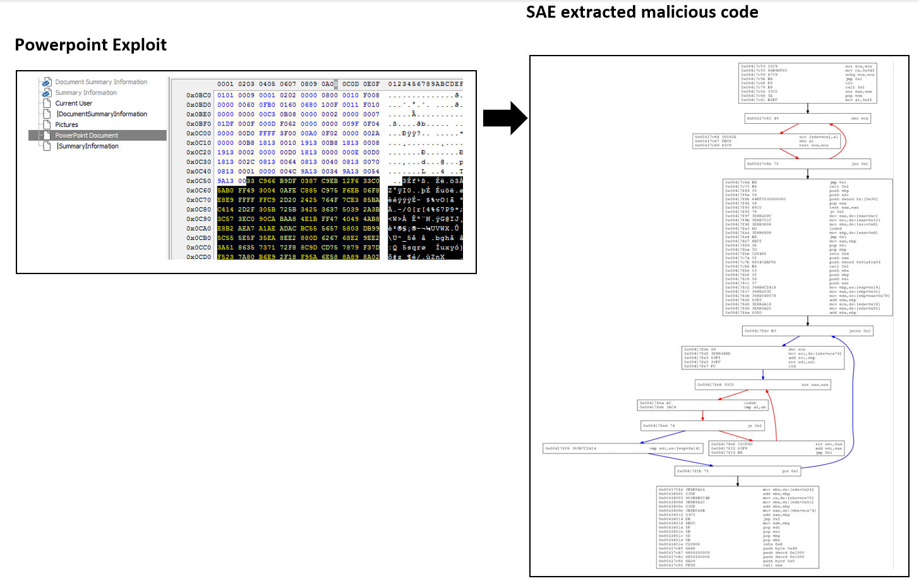
Task: Click offset label 0x0C50
Action: pos(198,181)
